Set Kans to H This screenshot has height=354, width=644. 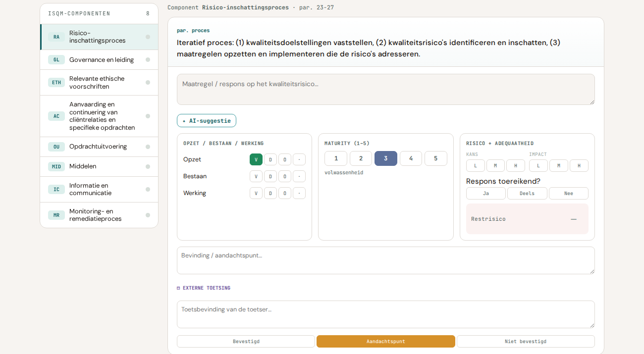[516, 166]
